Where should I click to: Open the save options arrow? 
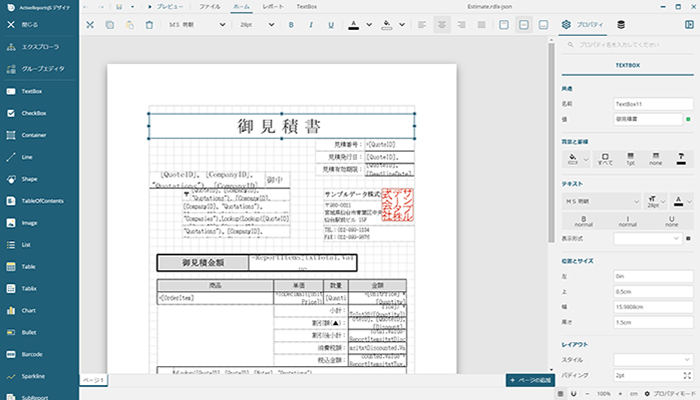click(x=132, y=7)
